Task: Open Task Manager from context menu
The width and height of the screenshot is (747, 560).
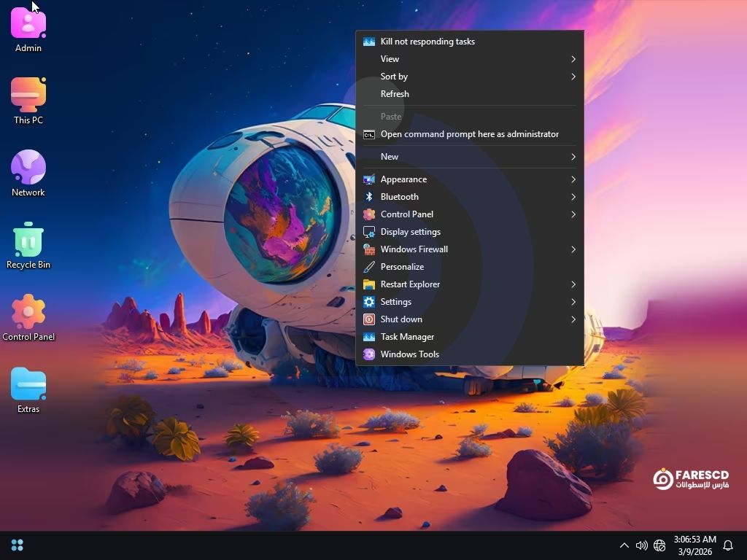Action: click(407, 337)
